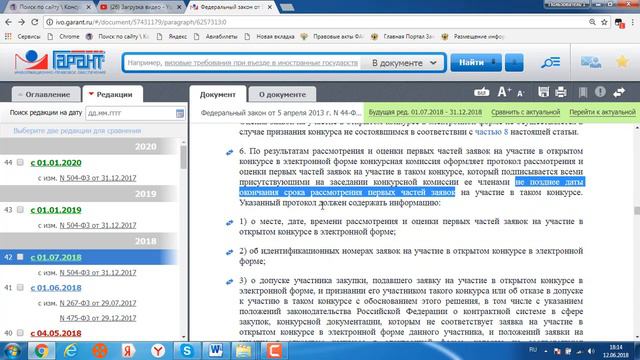
Task: Add a bookmark with the bookmark icon
Action: pyautogui.click(x=583, y=93)
